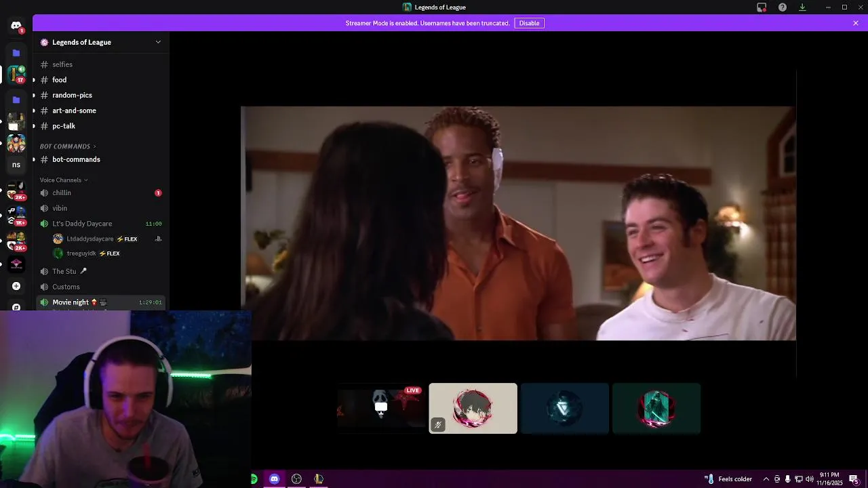Viewport: 868px width, 488px height.
Task: Click the speaker icon next to vibin
Action: 44,208
